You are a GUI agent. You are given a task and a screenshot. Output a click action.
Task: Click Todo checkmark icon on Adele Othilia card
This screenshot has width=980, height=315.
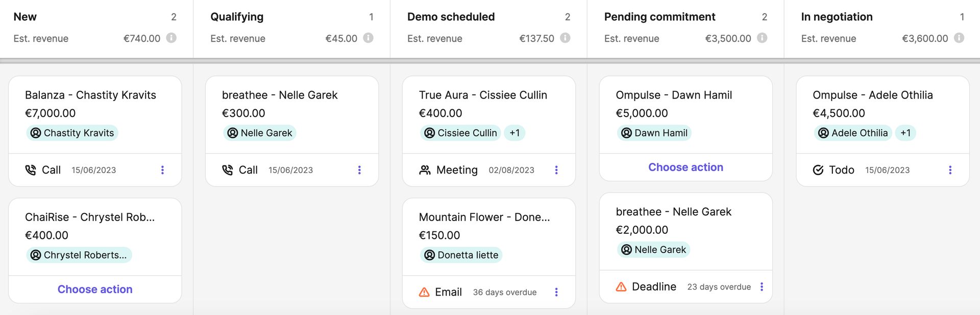coord(818,170)
